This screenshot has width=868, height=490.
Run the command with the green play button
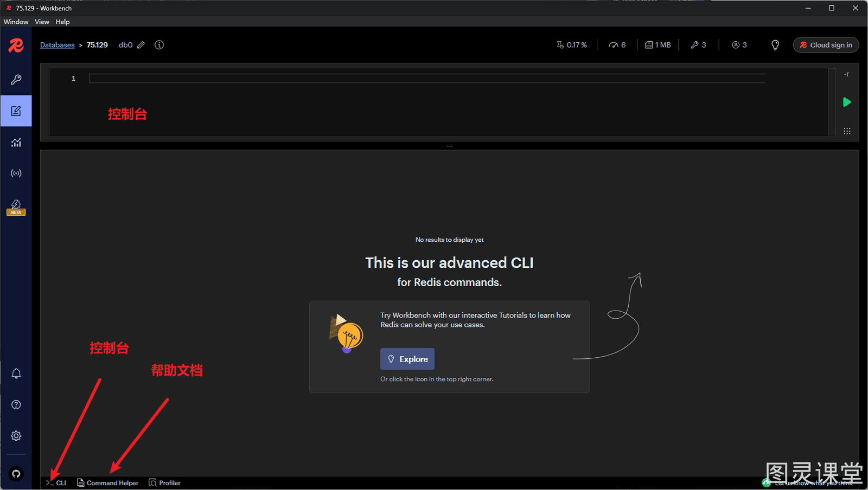(847, 102)
